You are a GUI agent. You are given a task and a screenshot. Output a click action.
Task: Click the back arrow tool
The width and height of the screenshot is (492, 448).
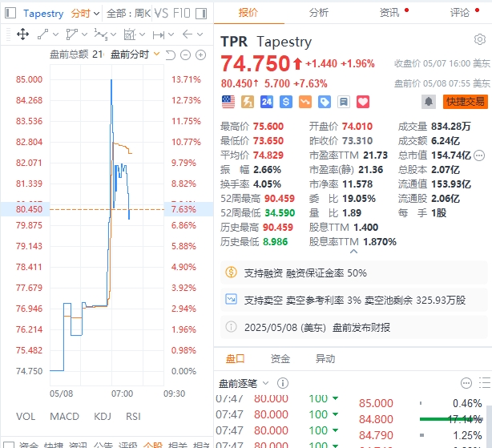click(188, 34)
